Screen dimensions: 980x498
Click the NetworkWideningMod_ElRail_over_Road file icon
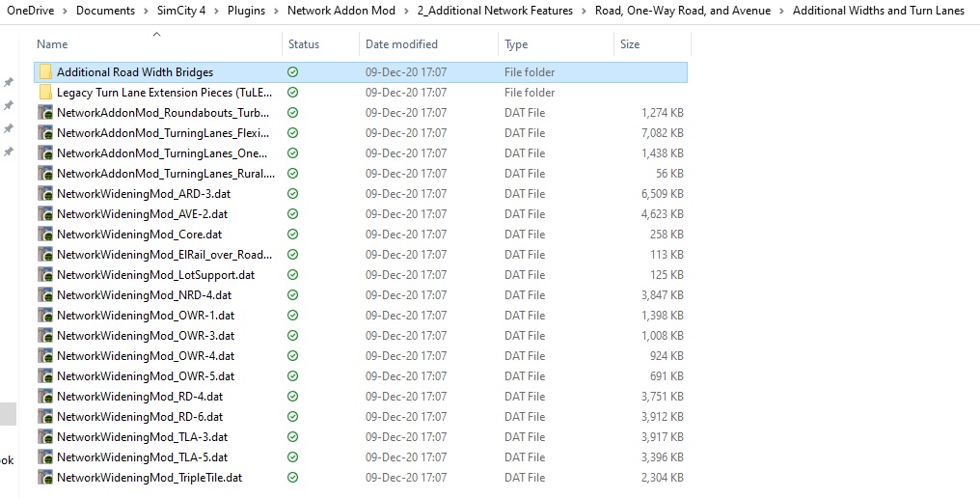click(x=45, y=255)
